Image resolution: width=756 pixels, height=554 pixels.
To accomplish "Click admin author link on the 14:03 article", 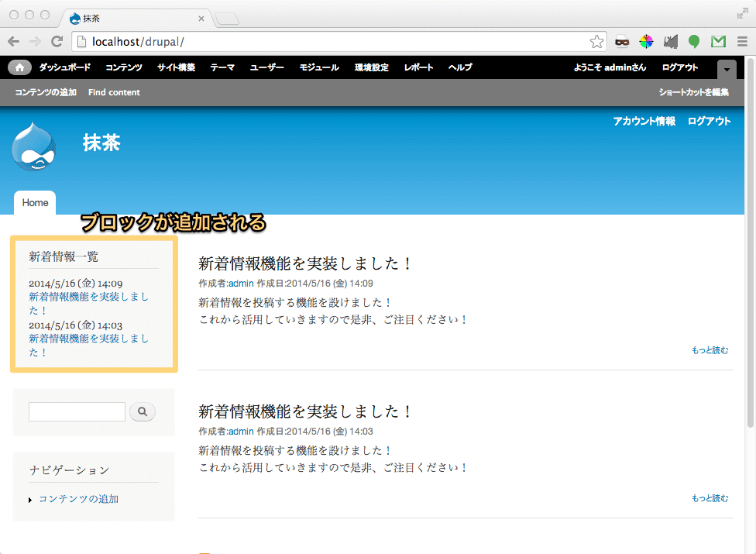I will point(241,432).
